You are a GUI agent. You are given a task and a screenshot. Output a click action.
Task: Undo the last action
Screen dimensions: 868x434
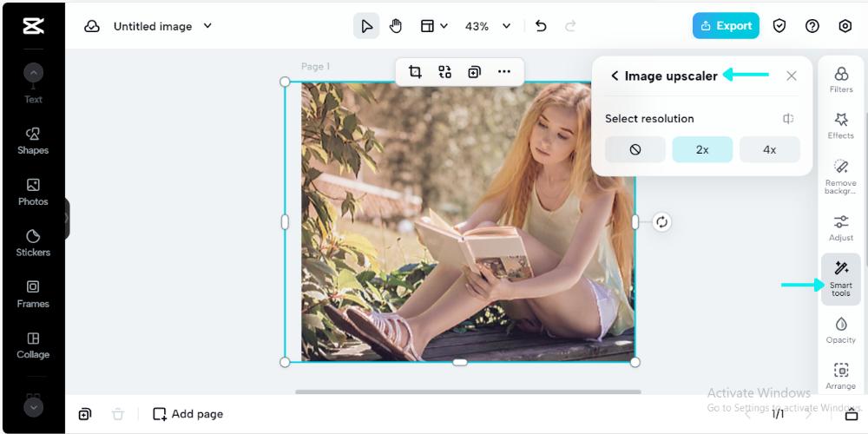point(541,26)
